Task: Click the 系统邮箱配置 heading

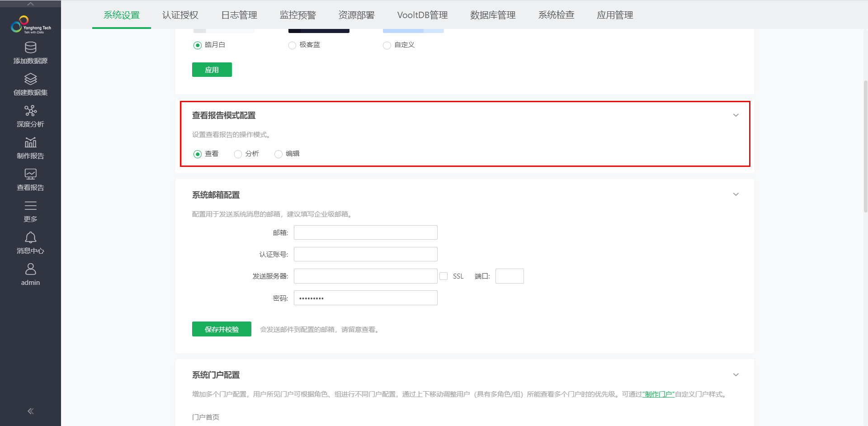Action: (x=216, y=195)
